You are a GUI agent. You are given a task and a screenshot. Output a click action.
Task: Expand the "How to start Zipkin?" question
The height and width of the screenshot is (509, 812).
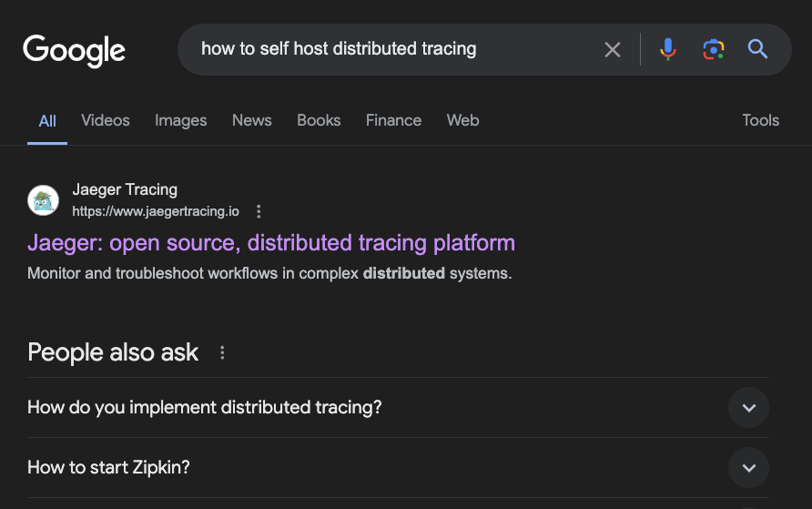(748, 468)
